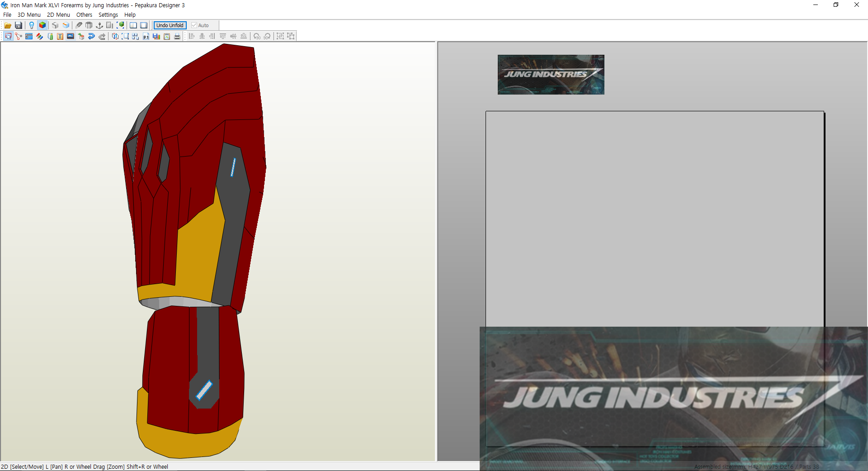Click the group parts icon
This screenshot has width=868, height=471.
pos(280,36)
